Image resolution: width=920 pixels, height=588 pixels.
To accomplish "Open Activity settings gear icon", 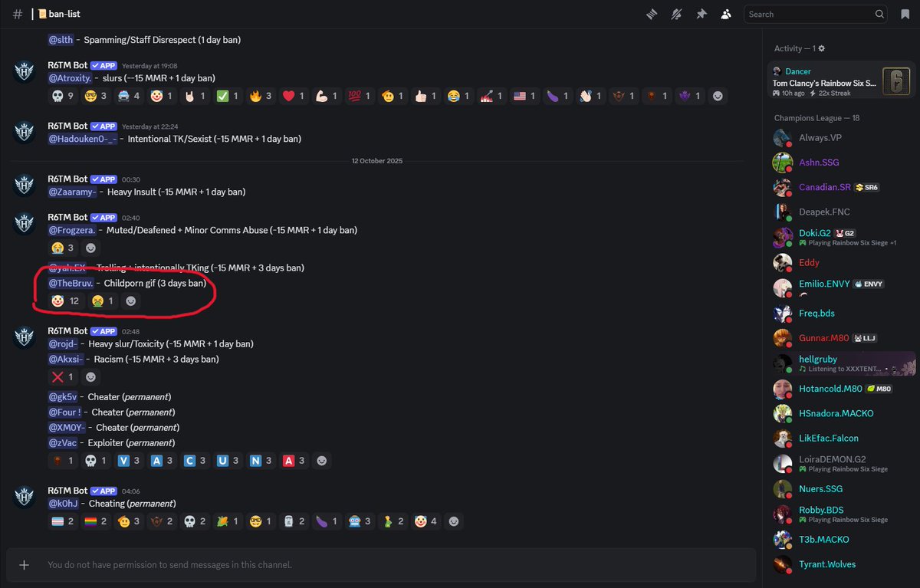I will pyautogui.click(x=822, y=48).
